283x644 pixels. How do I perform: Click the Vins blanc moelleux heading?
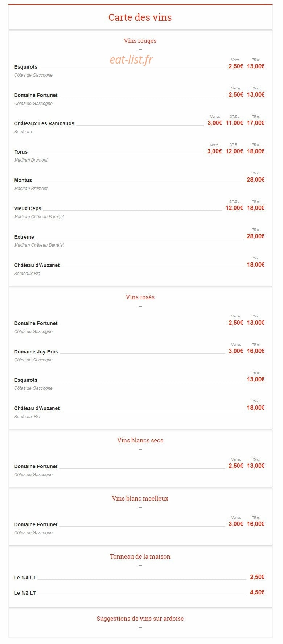140,498
